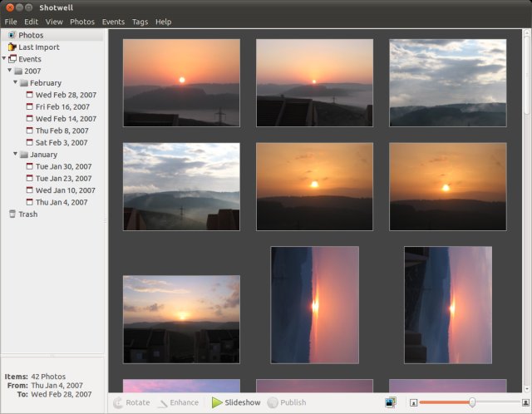Open the View menu
This screenshot has height=414, width=532.
(x=54, y=22)
